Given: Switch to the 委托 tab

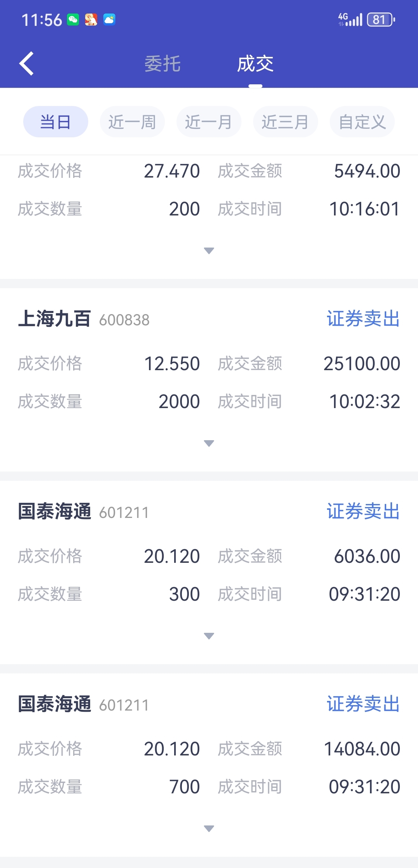Looking at the screenshot, I should click(x=163, y=64).
